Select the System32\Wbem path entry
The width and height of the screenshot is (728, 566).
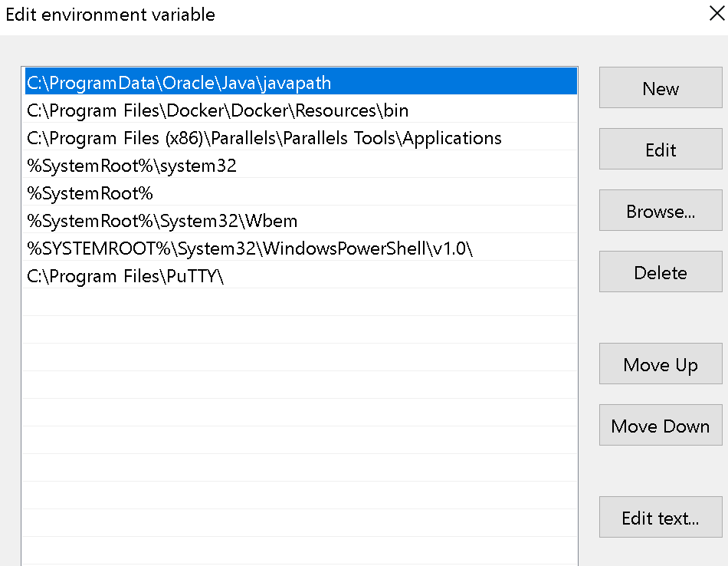click(x=162, y=221)
